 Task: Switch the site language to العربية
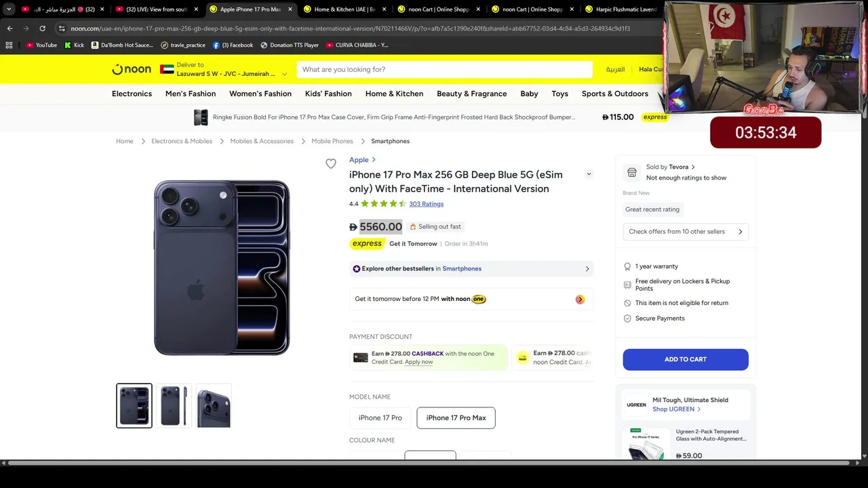click(x=615, y=69)
